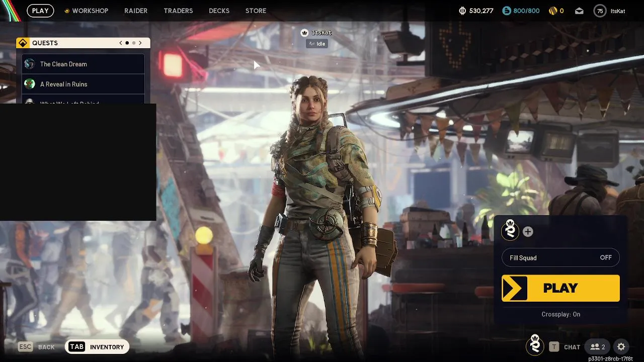Click the gold striped currency icon
Image resolution: width=644 pixels, height=362 pixels.
(x=552, y=11)
